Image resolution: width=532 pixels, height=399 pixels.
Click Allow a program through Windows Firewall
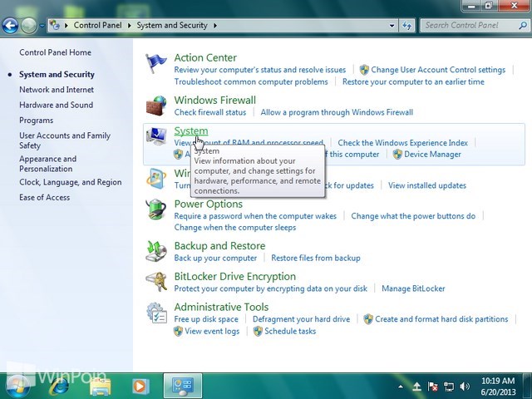[337, 112]
